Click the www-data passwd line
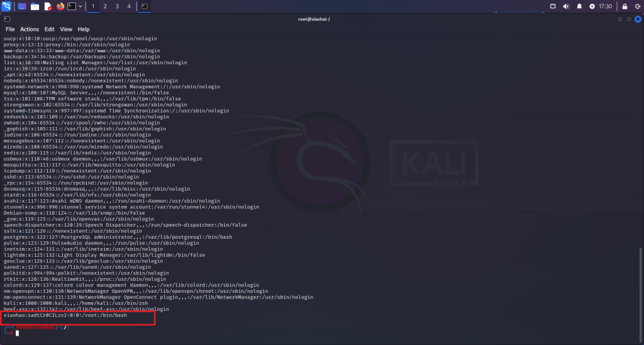This screenshot has width=644, height=345. pyautogui.click(x=82, y=50)
